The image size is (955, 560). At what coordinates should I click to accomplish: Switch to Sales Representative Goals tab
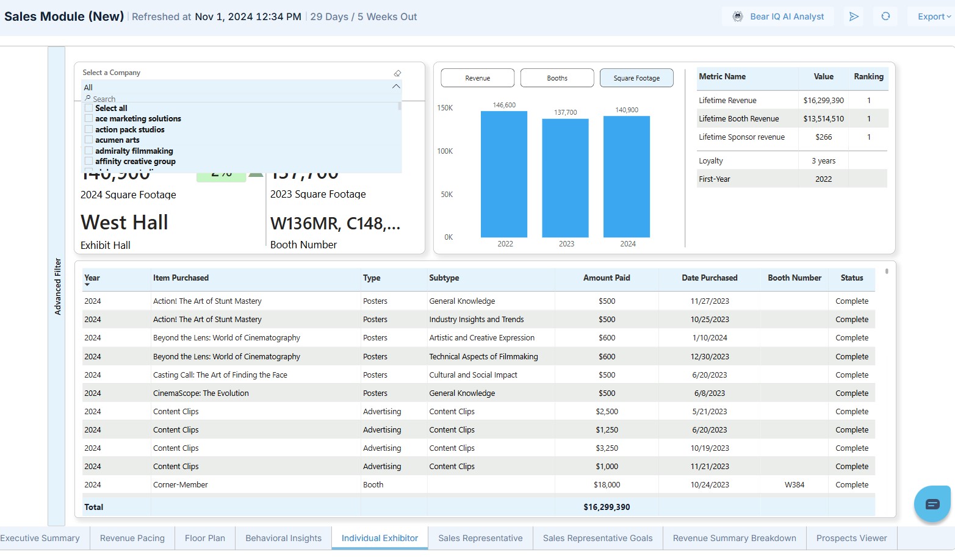point(598,538)
